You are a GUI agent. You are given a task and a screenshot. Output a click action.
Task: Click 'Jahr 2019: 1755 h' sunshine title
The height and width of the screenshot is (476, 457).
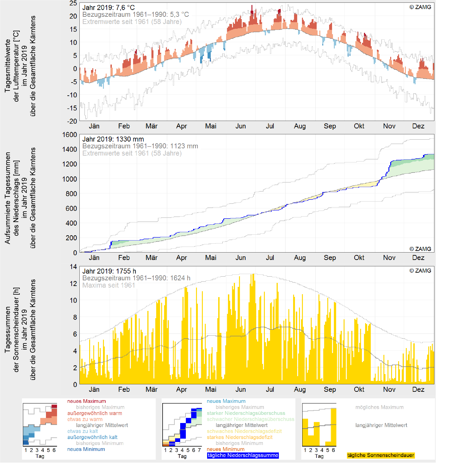[x=109, y=271]
